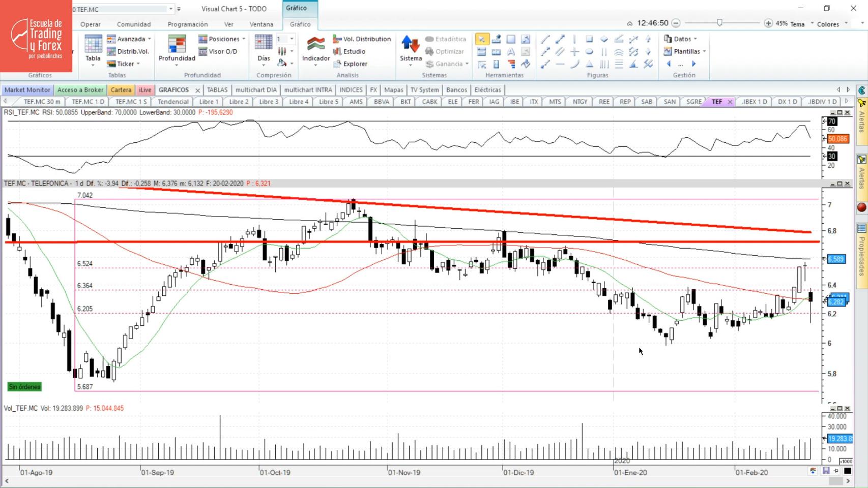Open the Programación menu
This screenshot has width=868, height=488.
(x=188, y=24)
